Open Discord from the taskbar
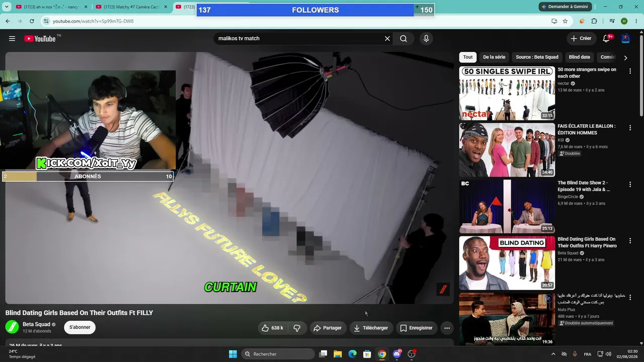The height and width of the screenshot is (362, 644). coord(397,354)
